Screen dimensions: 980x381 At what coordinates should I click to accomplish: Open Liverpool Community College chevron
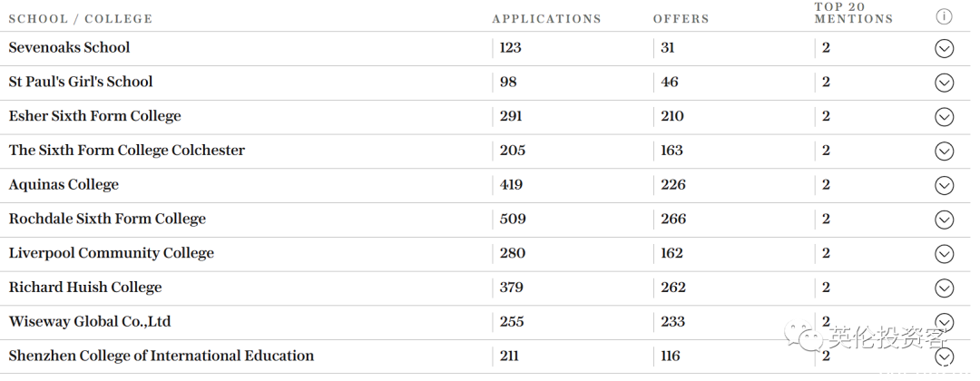coord(944,254)
